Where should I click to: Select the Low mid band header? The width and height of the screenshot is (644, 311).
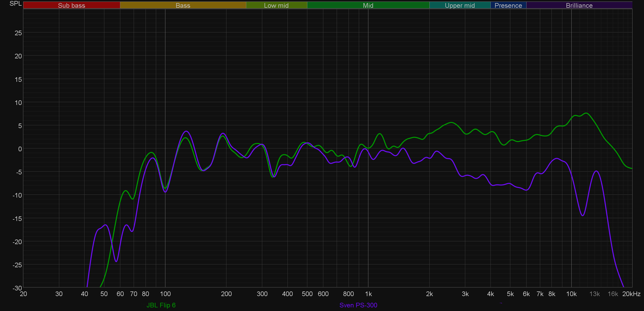coord(276,5)
